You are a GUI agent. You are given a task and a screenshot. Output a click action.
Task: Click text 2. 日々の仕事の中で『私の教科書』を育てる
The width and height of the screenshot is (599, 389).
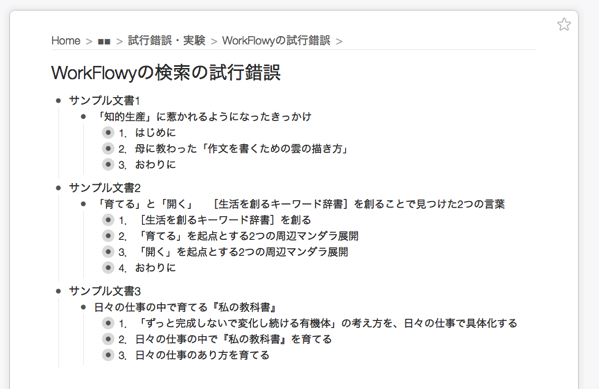coord(225,339)
